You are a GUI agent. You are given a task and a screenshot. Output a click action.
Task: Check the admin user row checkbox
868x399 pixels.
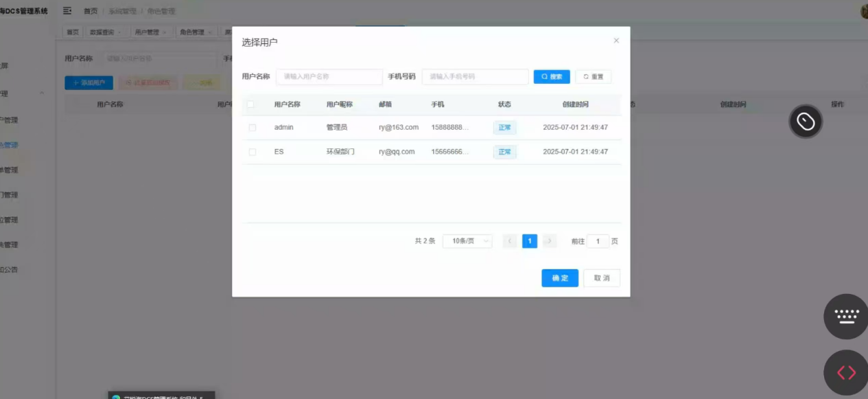253,128
